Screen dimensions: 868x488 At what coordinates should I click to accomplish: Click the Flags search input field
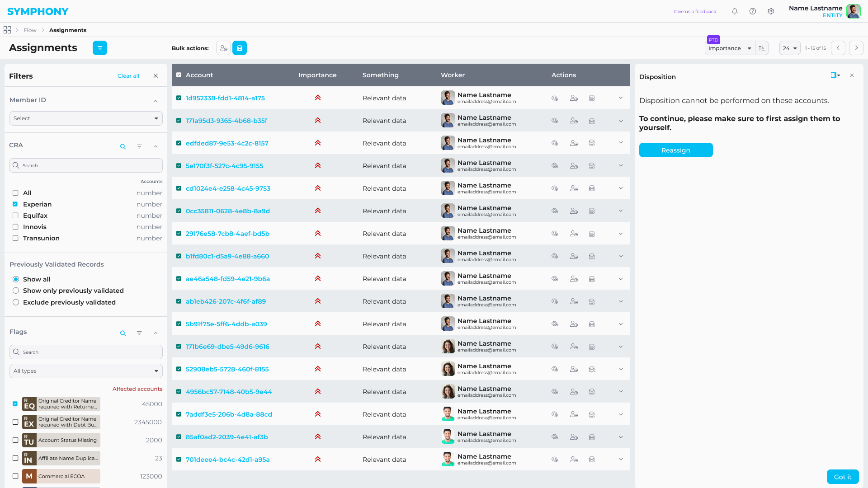(86, 352)
